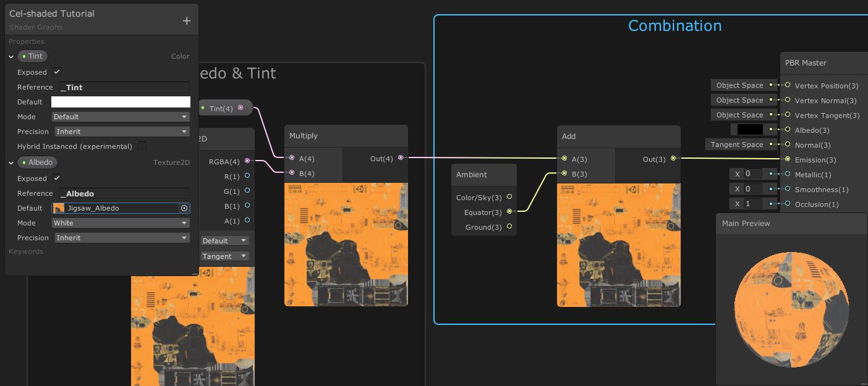Image resolution: width=868 pixels, height=386 pixels.
Task: Click the plus icon to add a property
Action: [187, 20]
